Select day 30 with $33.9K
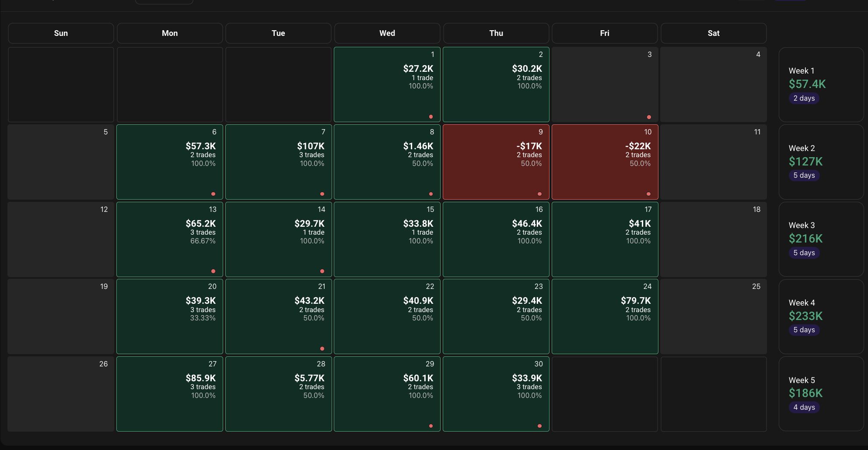 coord(496,394)
